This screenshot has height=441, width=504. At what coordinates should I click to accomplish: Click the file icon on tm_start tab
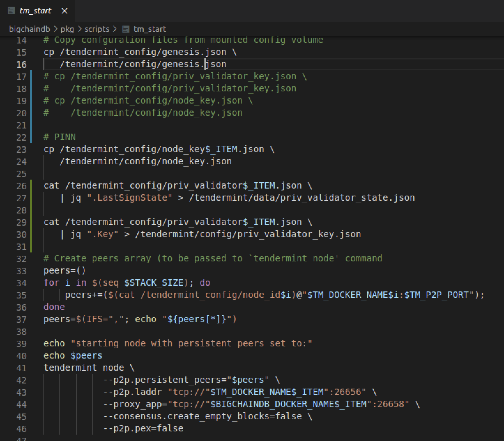[x=11, y=11]
